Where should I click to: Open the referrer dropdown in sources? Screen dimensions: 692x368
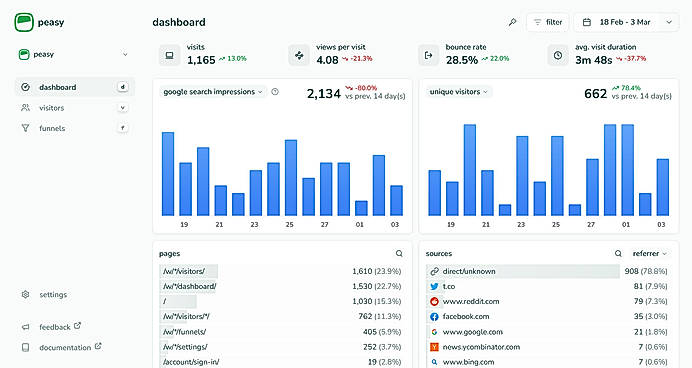[x=650, y=253]
